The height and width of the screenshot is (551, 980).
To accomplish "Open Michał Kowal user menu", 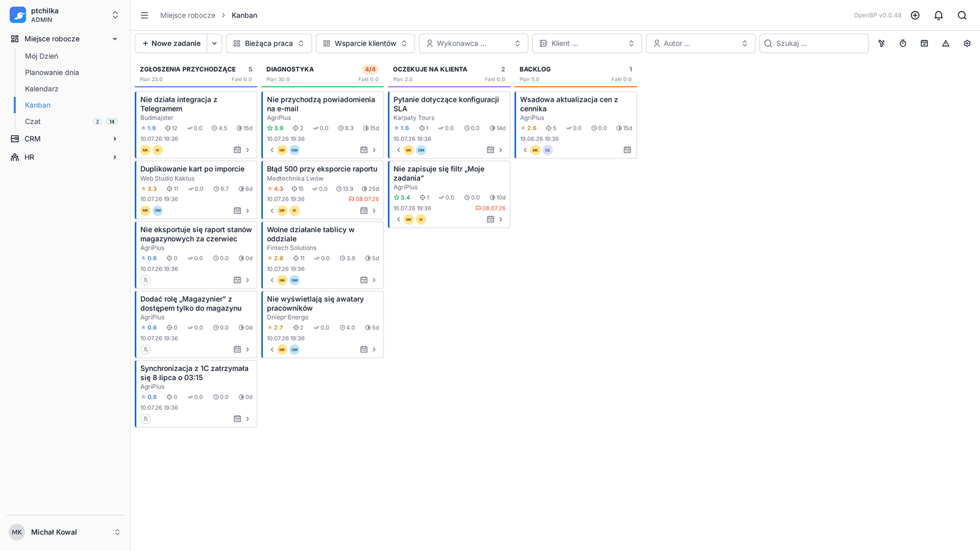I will pos(65,532).
